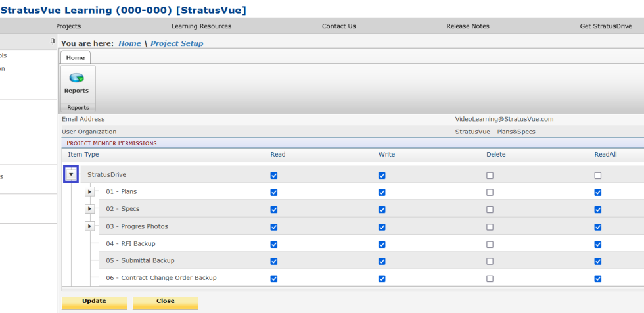The width and height of the screenshot is (644, 313).
Task: Expand the 01 - Plans folder
Action: 89,192
